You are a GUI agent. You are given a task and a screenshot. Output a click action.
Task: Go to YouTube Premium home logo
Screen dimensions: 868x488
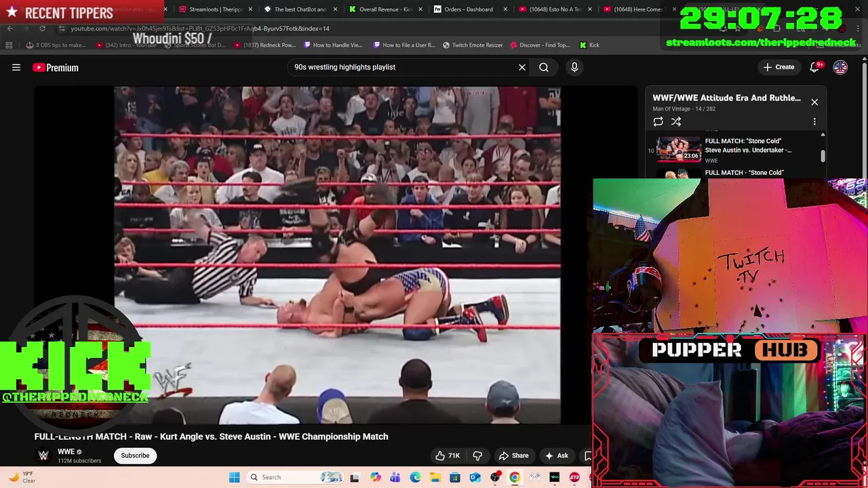point(56,67)
